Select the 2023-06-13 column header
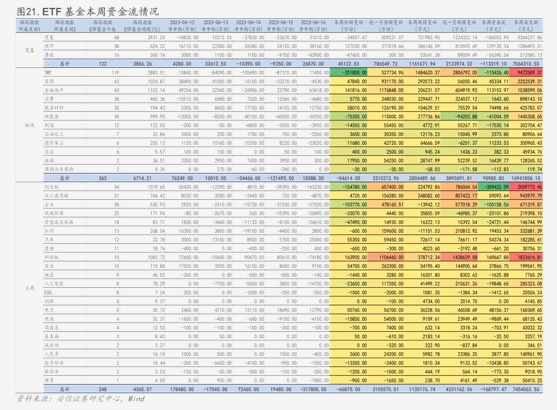Screen dimensions: 557x410 coord(215,25)
